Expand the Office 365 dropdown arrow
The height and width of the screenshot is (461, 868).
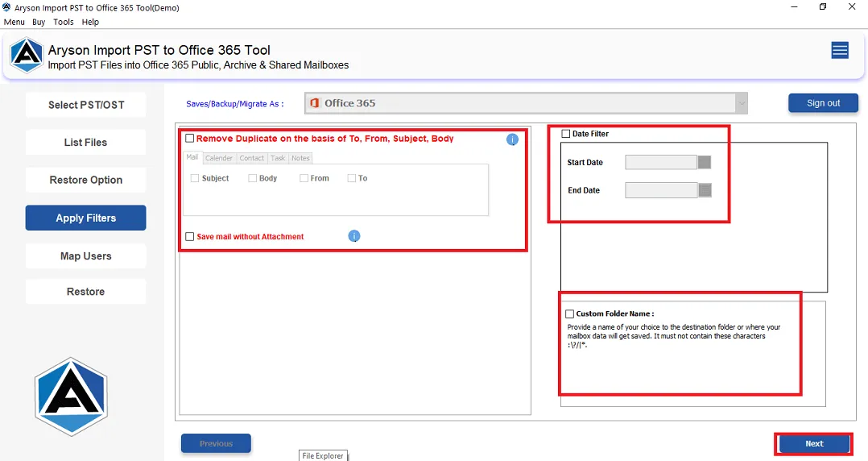pyautogui.click(x=742, y=103)
